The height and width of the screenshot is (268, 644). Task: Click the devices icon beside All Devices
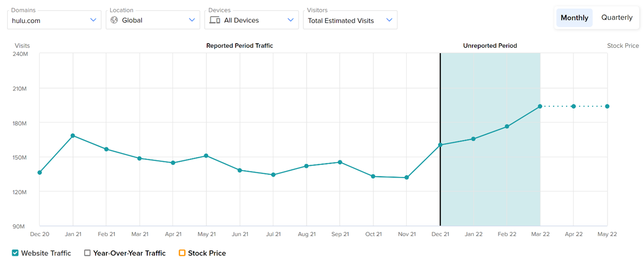[215, 20]
